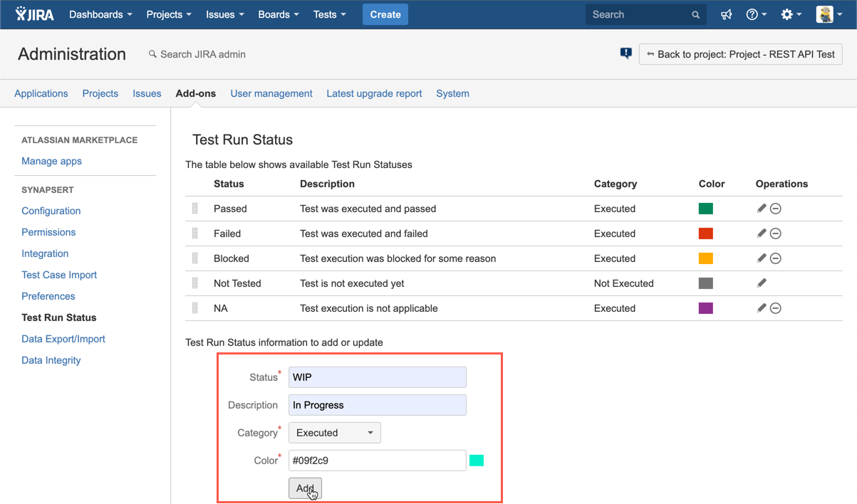The height and width of the screenshot is (504, 857).
Task: Click the edit pencil for Not Tested
Action: point(762,283)
